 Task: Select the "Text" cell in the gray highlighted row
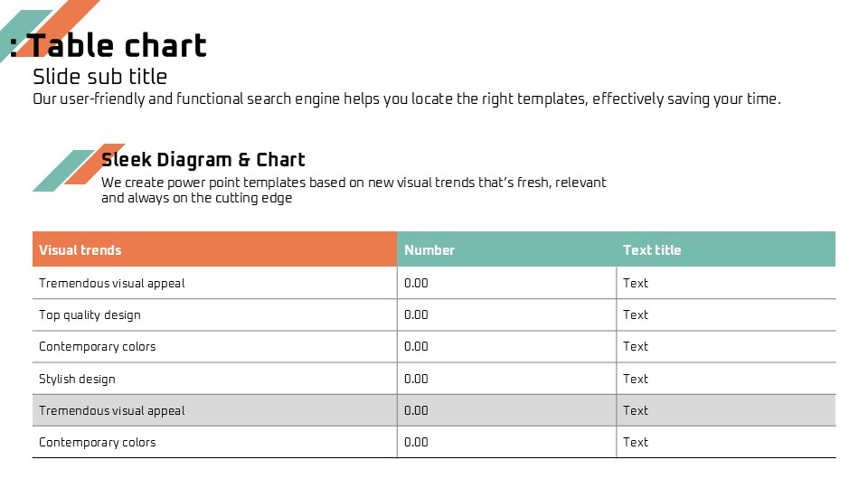point(636,410)
